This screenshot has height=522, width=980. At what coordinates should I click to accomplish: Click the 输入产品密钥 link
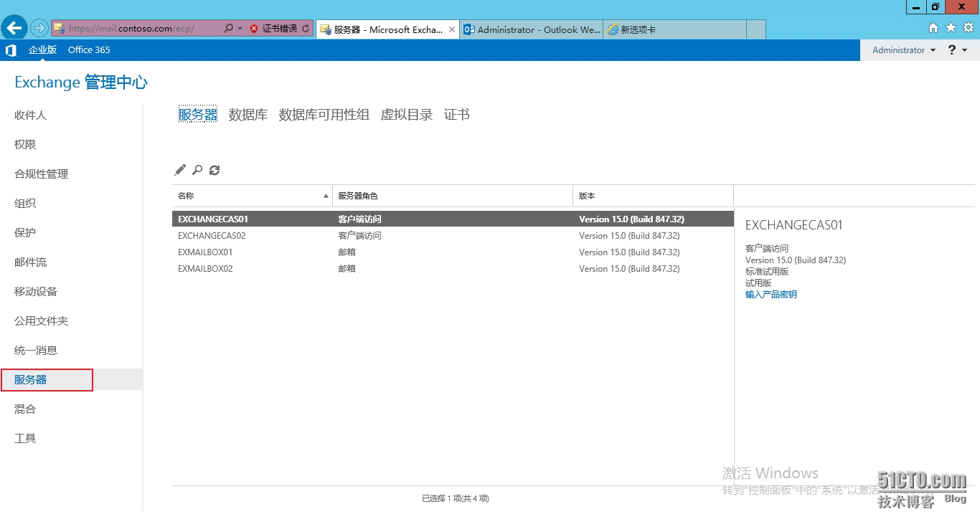point(771,294)
